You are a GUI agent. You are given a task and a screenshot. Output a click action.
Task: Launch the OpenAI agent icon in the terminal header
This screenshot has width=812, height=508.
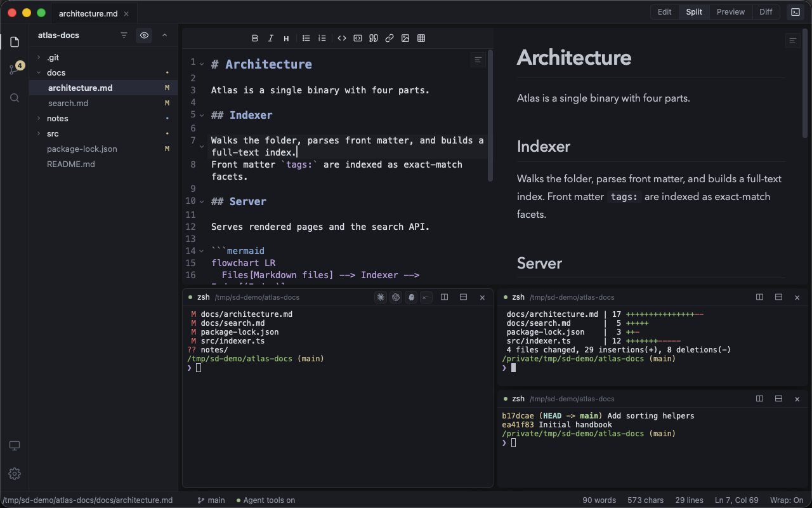[x=396, y=297]
